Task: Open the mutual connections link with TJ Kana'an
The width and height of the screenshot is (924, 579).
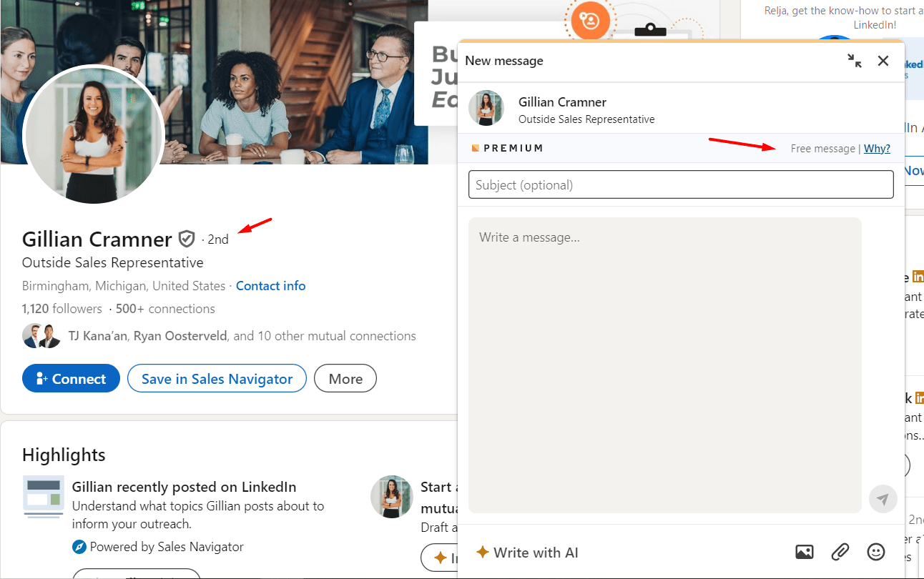Action: 242,336
